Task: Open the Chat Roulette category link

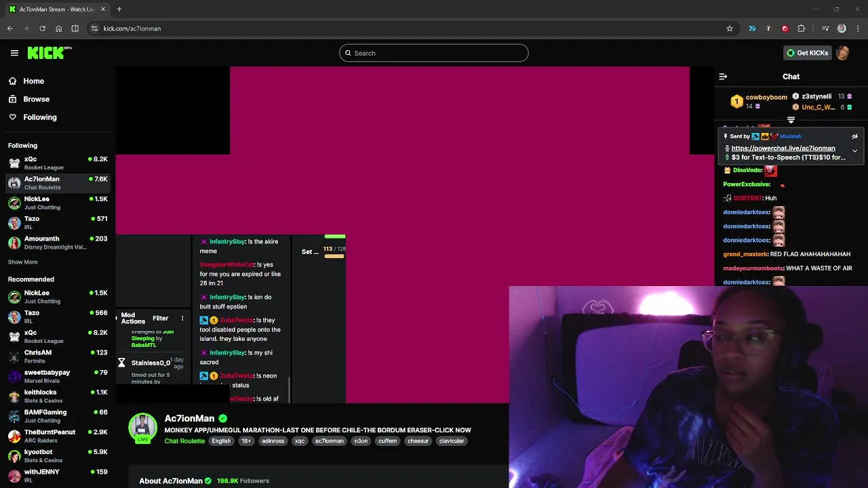Action: coord(184,441)
